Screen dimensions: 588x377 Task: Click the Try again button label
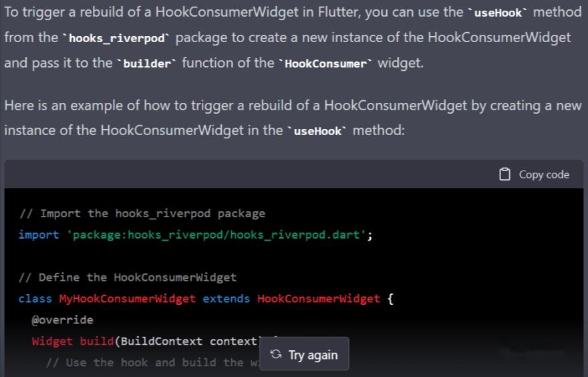tap(313, 355)
